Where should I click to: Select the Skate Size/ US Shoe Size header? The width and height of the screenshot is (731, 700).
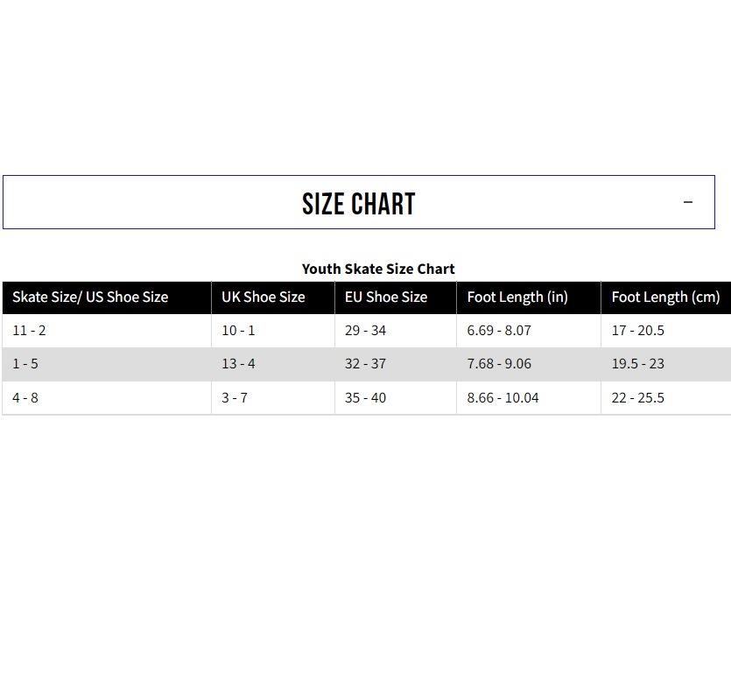point(90,297)
